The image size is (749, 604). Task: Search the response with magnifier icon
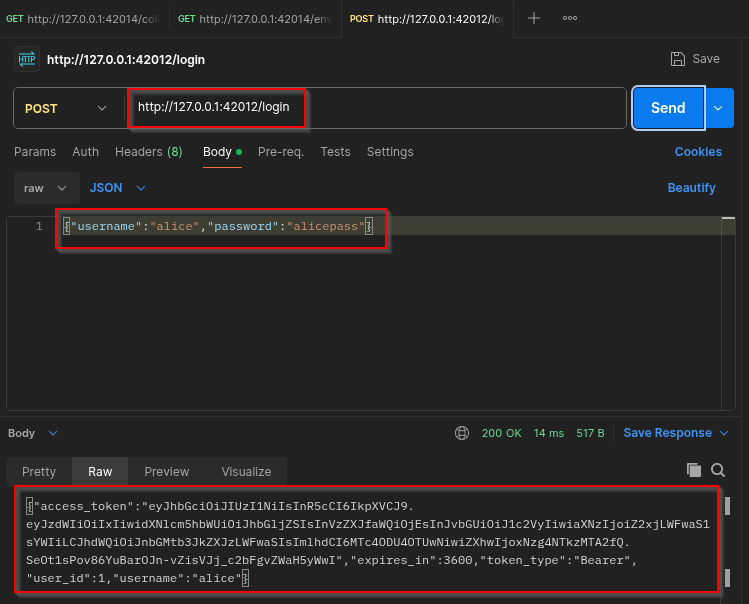click(x=717, y=470)
